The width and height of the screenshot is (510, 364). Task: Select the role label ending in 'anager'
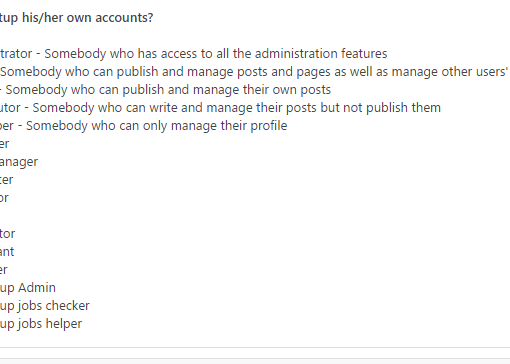[19, 162]
